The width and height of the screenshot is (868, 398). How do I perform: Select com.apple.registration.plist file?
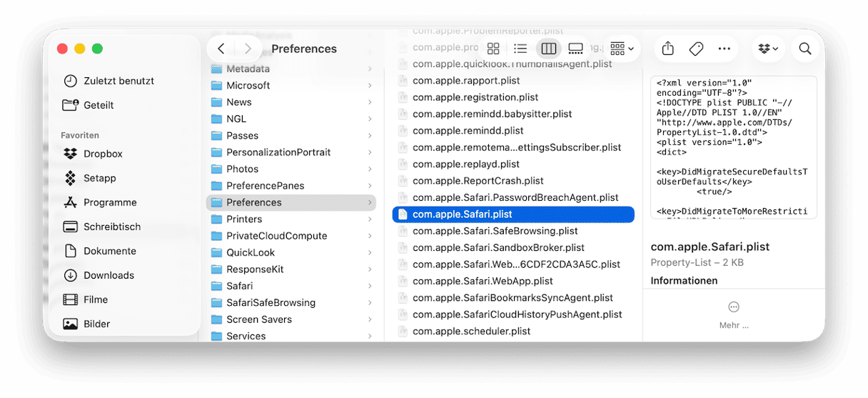(513, 97)
